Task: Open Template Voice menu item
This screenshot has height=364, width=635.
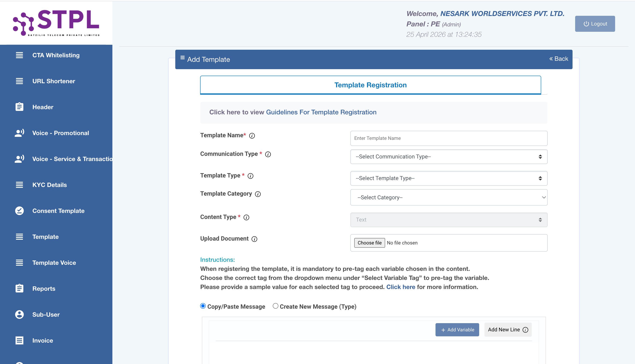Action: (54, 262)
